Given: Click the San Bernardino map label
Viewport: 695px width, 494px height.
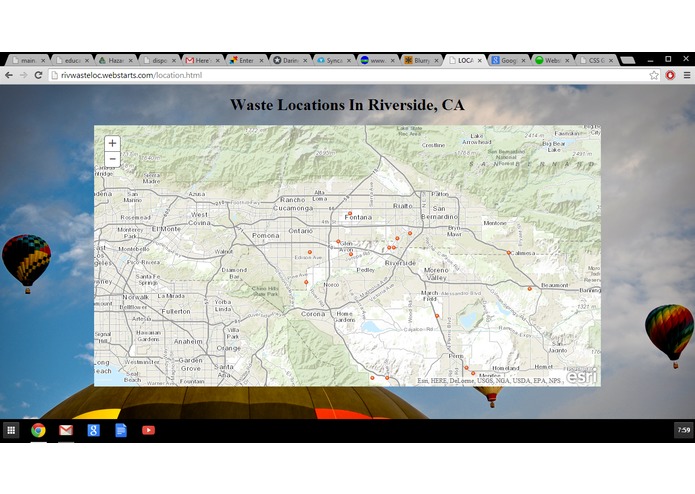Looking at the screenshot, I should coord(439,212).
